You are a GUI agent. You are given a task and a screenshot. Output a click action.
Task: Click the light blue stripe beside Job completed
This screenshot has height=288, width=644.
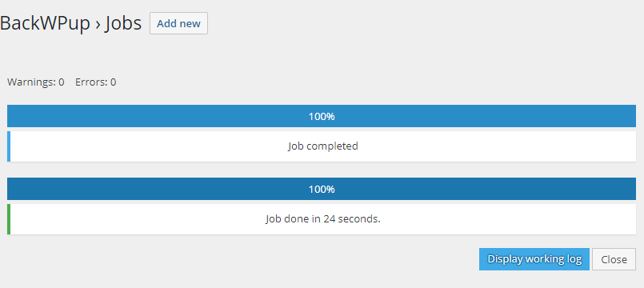click(9, 146)
